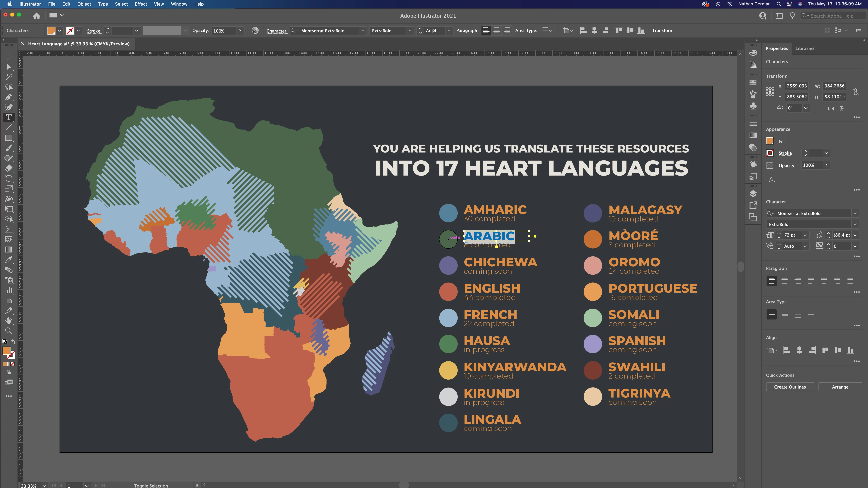Set paragraph to align center
Viewport: 868px width, 488px height.
pos(784,281)
